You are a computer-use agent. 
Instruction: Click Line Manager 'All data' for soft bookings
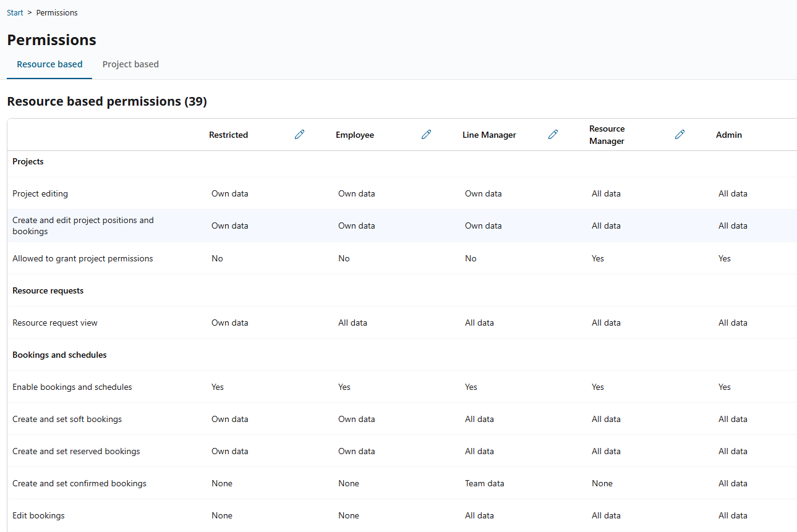[479, 419]
